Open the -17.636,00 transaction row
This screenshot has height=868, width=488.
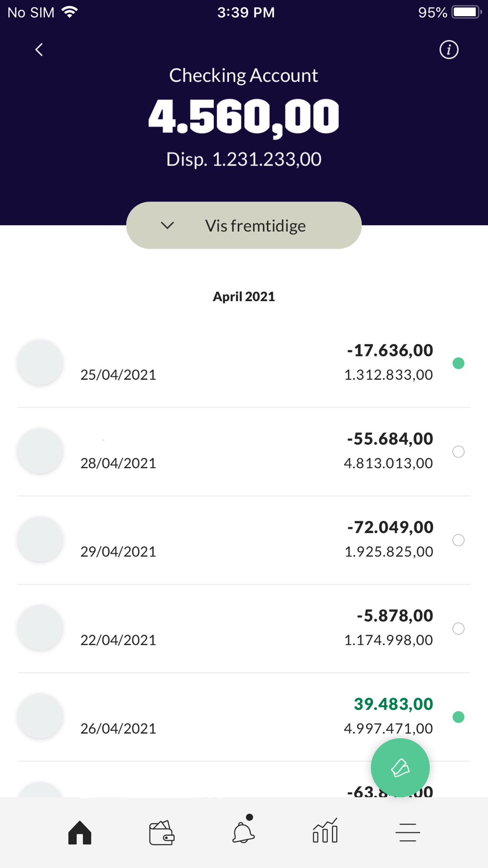[x=244, y=363]
